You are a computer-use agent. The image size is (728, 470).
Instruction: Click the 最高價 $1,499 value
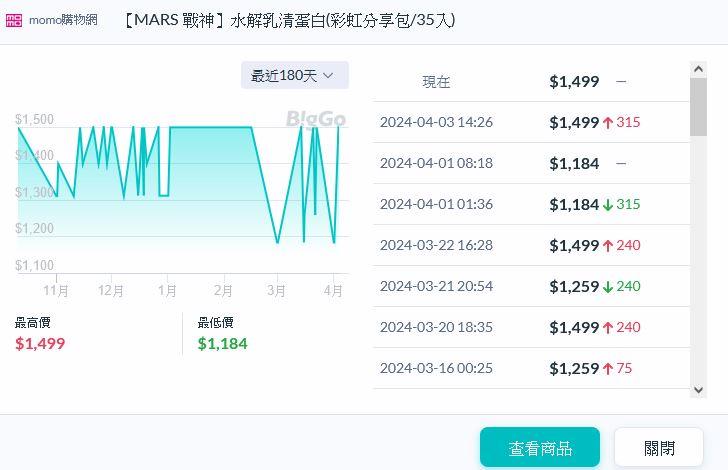(x=40, y=343)
